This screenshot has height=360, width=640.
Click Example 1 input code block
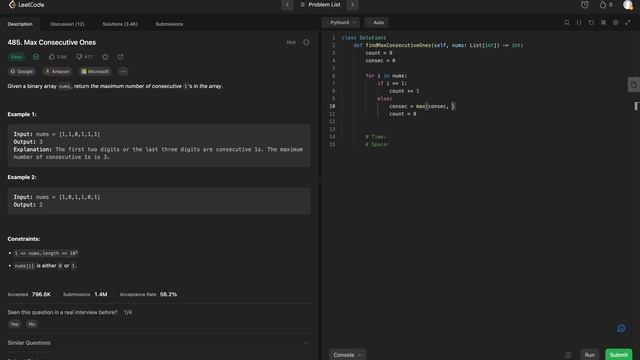click(159, 145)
